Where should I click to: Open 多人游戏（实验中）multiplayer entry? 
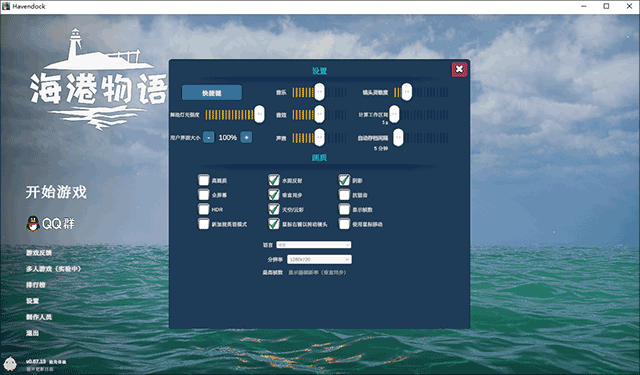[x=53, y=268]
